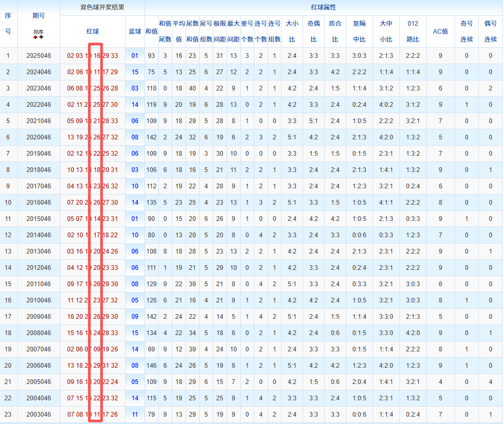Select issue number 2018046
The height and width of the screenshot is (424, 504).
38,170
